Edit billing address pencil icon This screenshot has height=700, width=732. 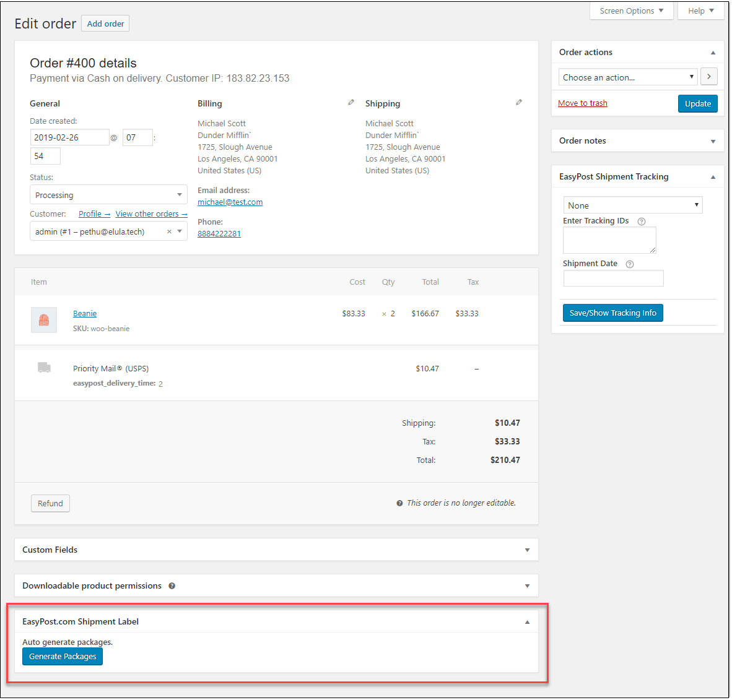click(351, 102)
